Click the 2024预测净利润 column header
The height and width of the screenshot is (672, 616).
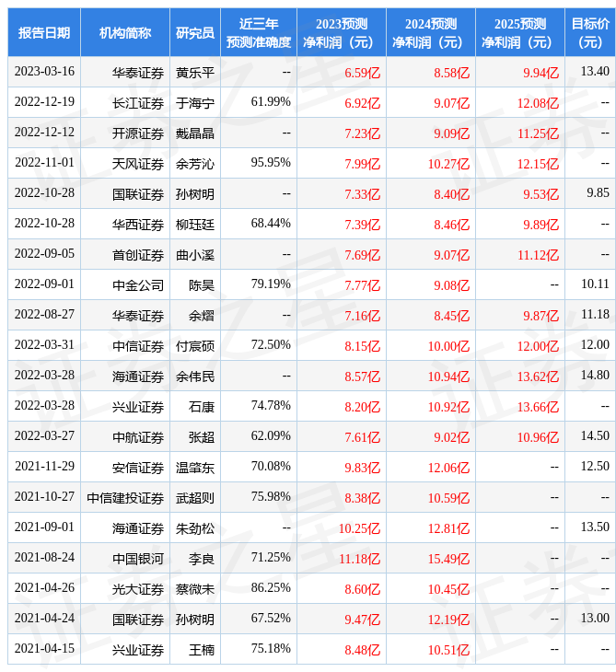[x=431, y=32]
